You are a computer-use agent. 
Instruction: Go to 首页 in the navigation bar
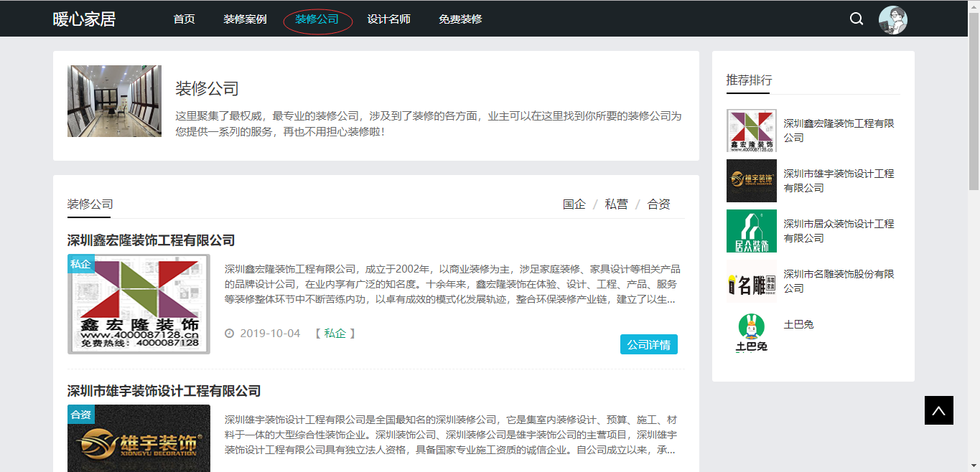[x=185, y=19]
